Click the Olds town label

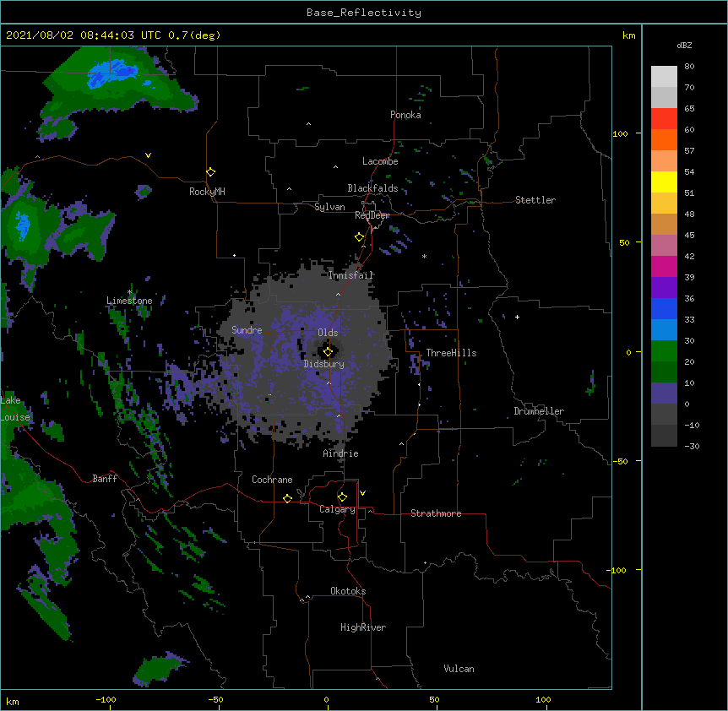pyautogui.click(x=328, y=333)
